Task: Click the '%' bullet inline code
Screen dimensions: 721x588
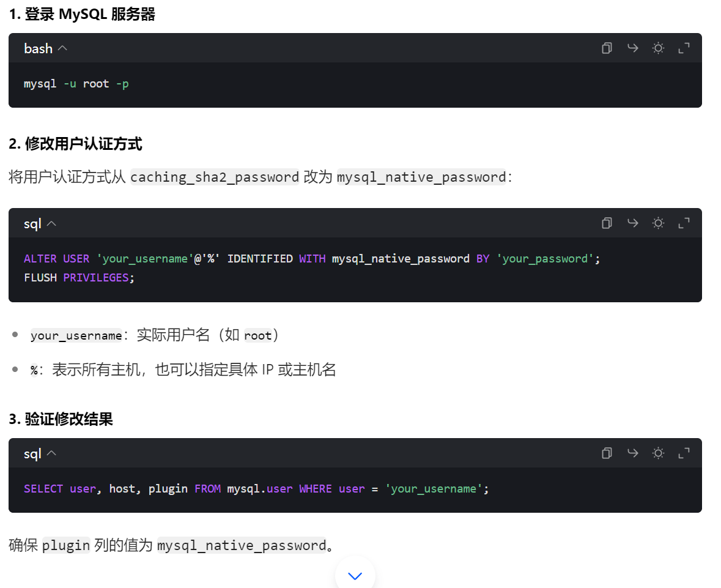Action: pos(34,370)
